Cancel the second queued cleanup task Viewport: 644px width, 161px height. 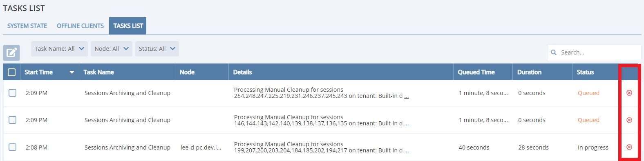(629, 120)
